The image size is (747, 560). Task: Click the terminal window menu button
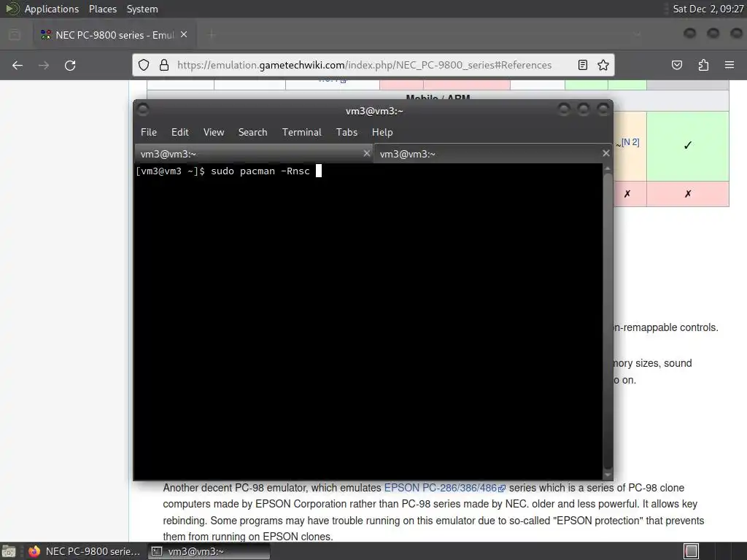coord(142,110)
